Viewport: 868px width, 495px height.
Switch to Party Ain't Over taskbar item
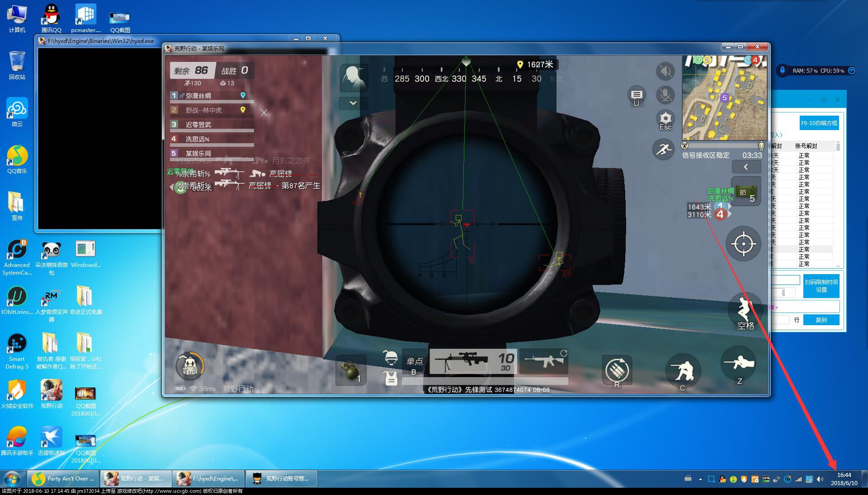(63, 478)
